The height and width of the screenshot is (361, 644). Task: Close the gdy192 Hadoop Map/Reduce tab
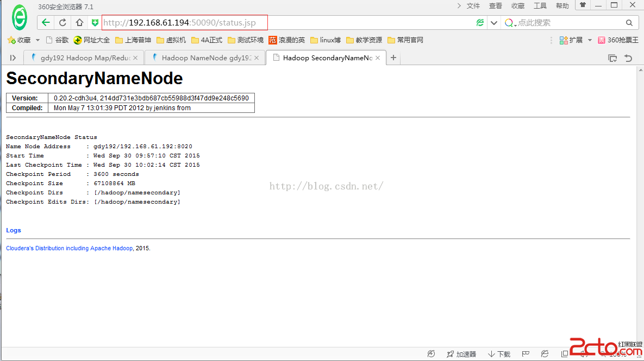[x=135, y=58]
